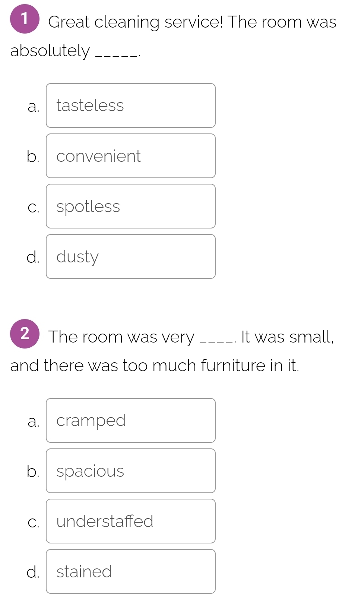This screenshot has width=364, height=596.
Task: Pick the 'understaffed' answer box
Action: (130, 521)
